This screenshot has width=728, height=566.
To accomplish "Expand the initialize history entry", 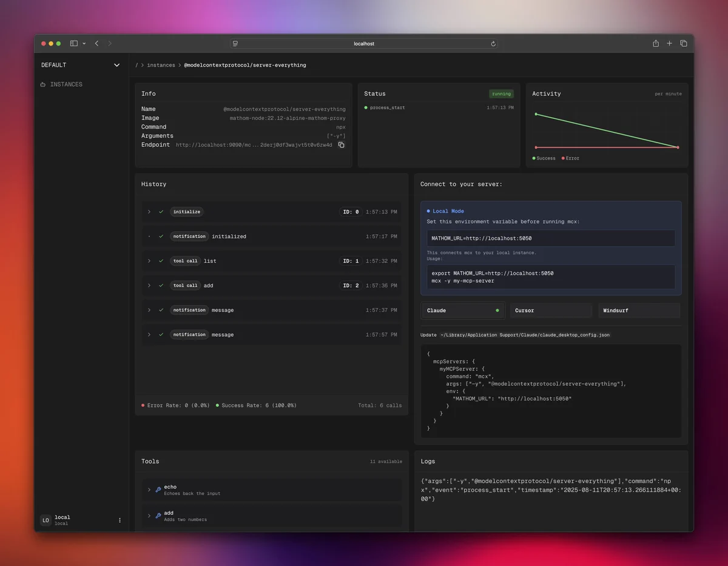I will coord(149,212).
